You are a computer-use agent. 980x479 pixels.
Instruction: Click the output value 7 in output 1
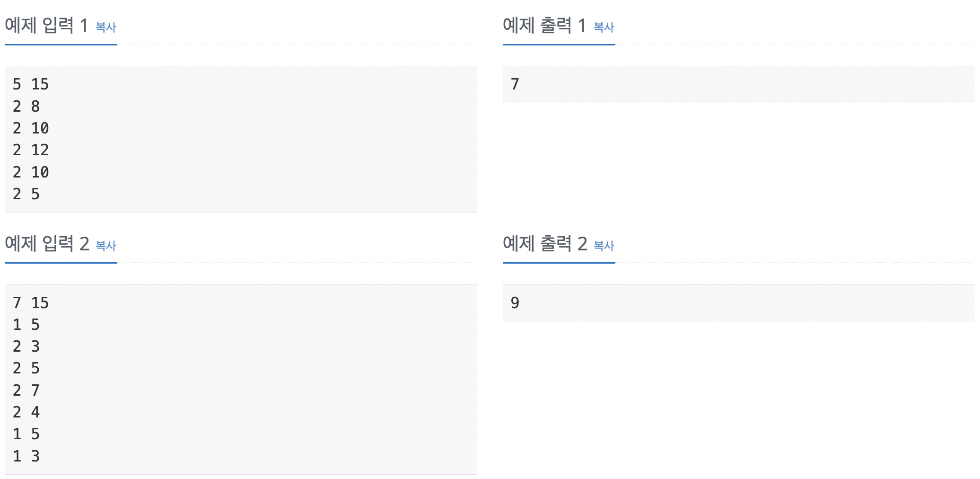point(515,84)
